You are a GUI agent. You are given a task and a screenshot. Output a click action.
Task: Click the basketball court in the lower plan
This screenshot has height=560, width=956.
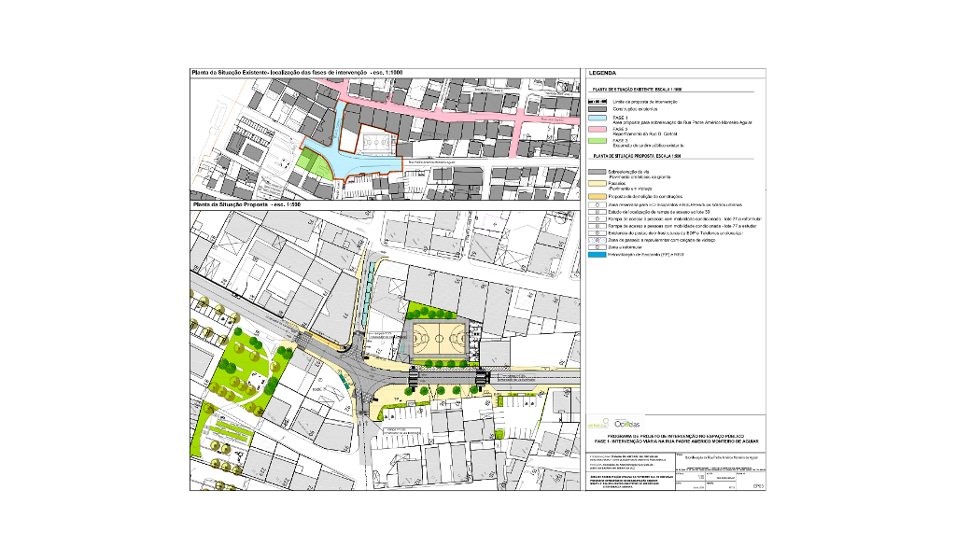coord(441,337)
